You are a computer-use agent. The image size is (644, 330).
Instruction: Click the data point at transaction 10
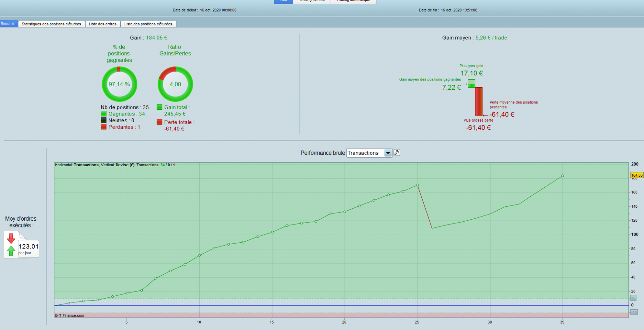click(199, 255)
